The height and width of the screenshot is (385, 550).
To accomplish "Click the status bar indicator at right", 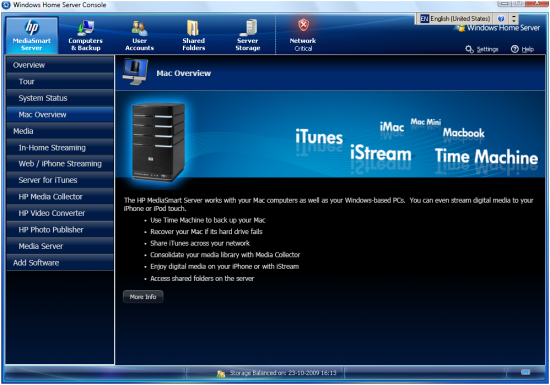I will pyautogui.click(x=525, y=372).
